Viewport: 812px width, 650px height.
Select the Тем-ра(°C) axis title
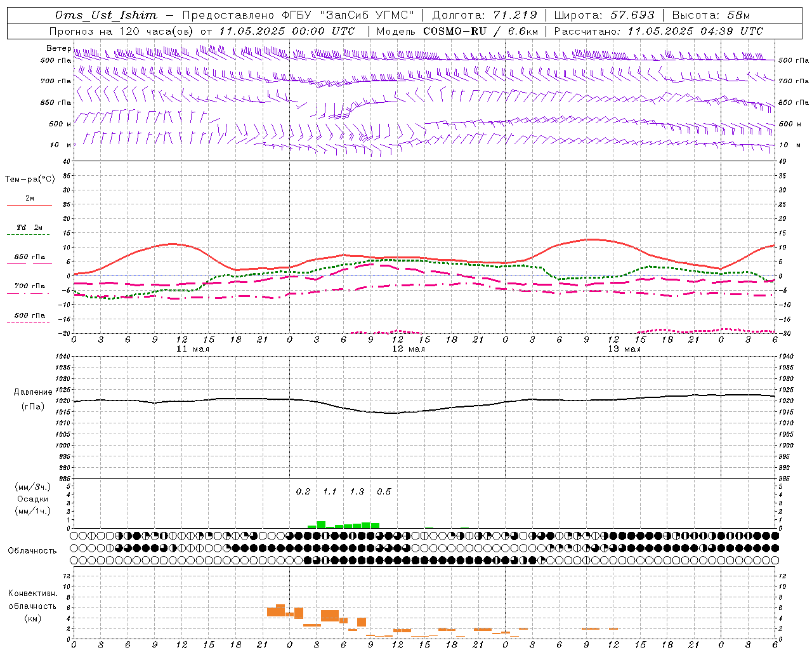[x=30, y=180]
